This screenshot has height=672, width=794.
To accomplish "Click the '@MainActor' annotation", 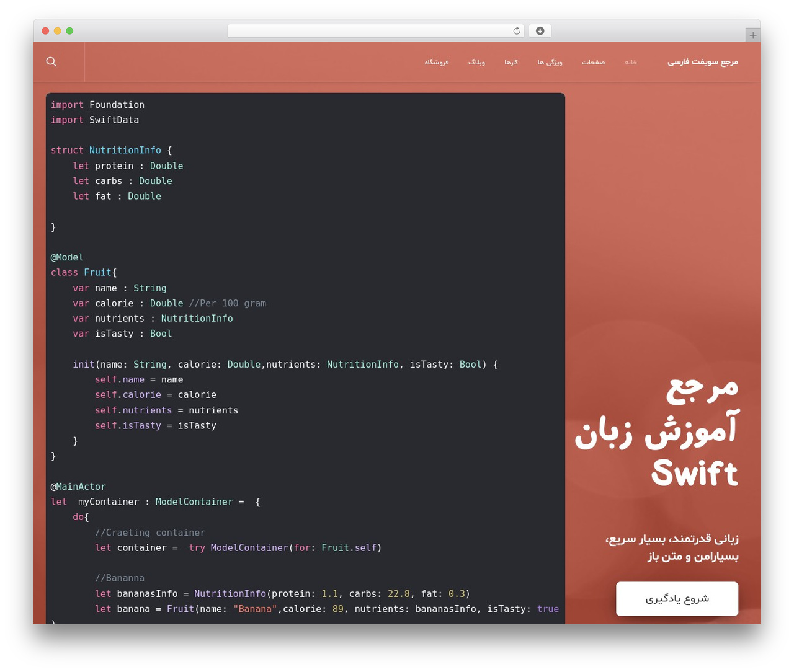I will [78, 487].
